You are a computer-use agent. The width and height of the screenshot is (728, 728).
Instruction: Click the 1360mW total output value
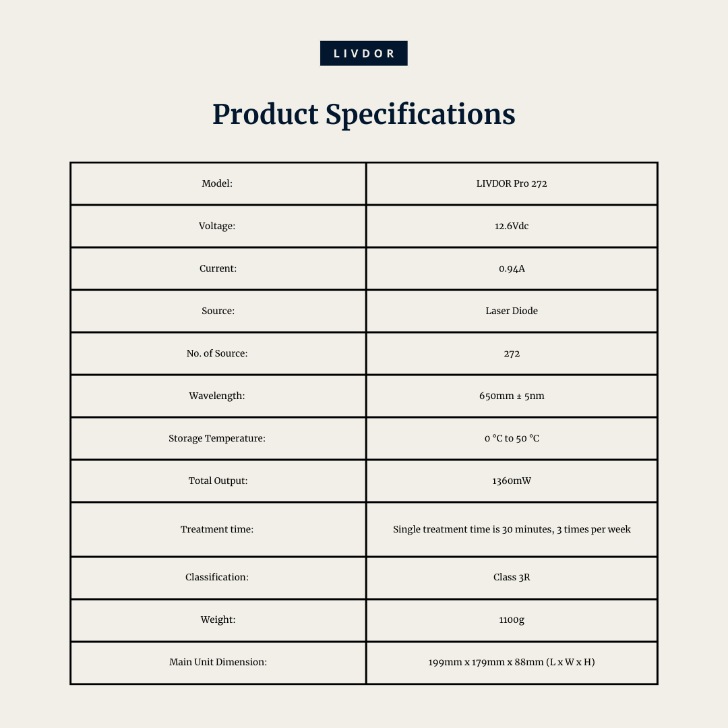coord(512,481)
